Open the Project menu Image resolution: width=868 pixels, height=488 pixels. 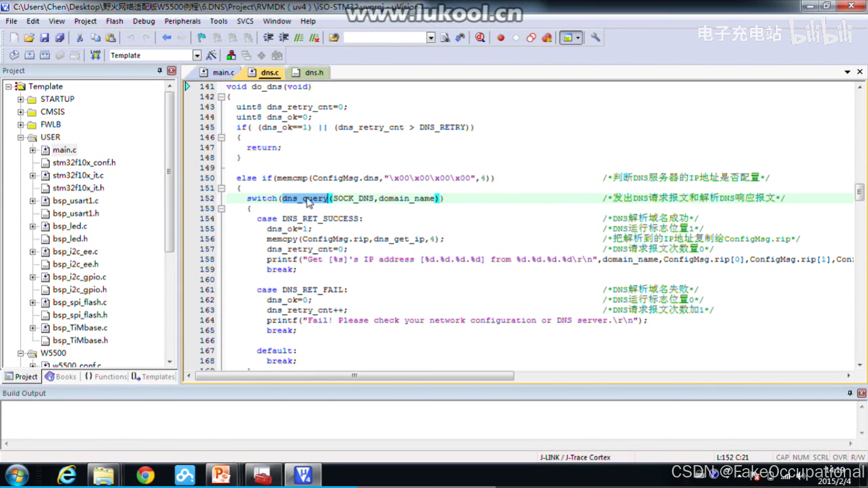(x=85, y=21)
